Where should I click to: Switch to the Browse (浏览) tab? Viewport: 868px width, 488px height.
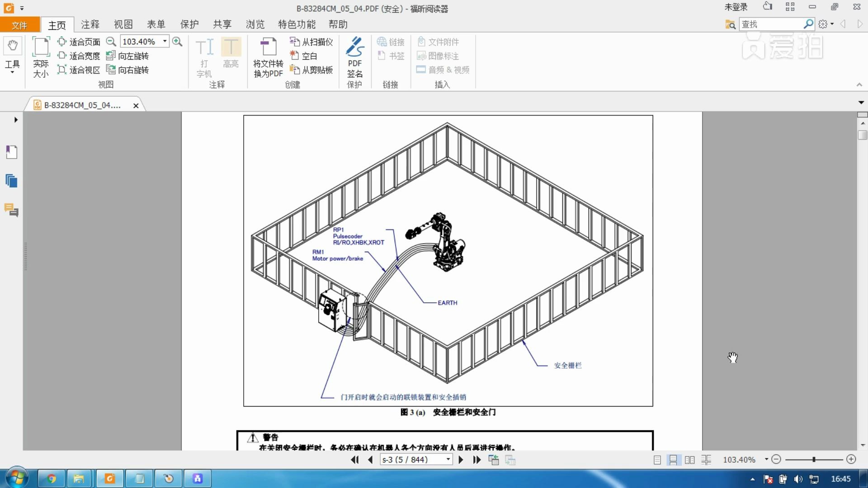point(255,24)
